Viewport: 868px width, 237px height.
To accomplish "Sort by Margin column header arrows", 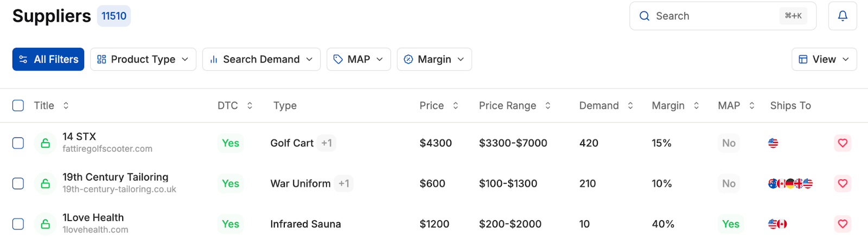I will click(x=696, y=105).
